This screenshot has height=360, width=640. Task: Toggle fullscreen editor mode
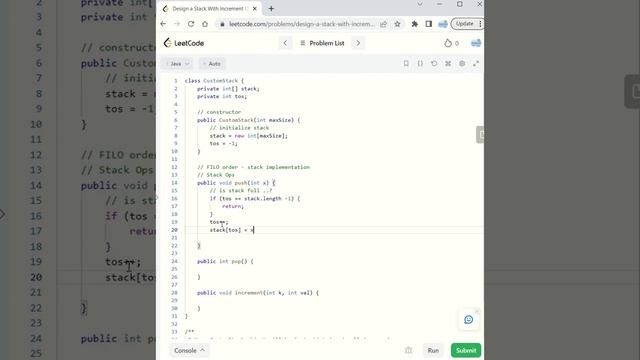click(x=476, y=64)
